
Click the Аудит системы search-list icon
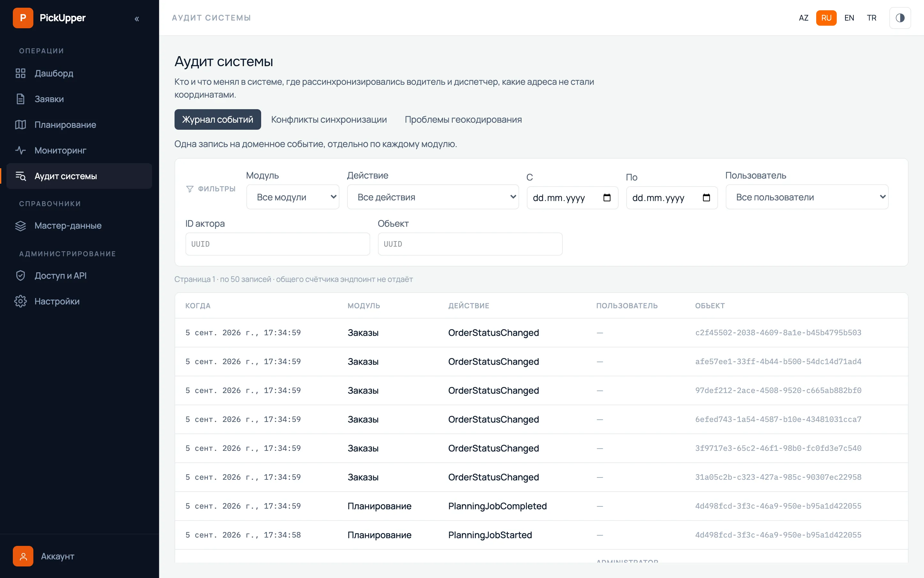tap(21, 176)
